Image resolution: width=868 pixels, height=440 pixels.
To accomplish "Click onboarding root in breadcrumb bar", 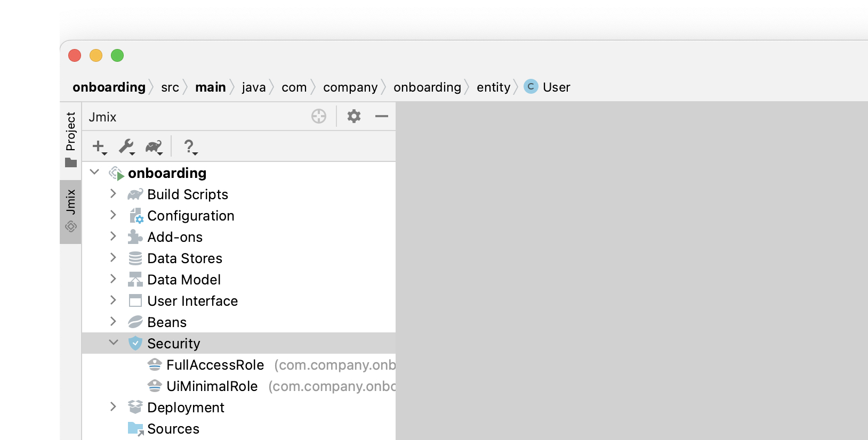I will pyautogui.click(x=109, y=87).
